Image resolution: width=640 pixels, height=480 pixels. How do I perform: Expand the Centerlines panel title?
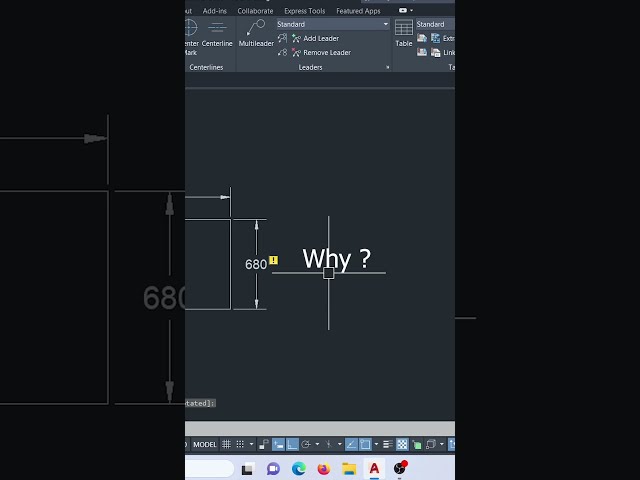pos(206,67)
